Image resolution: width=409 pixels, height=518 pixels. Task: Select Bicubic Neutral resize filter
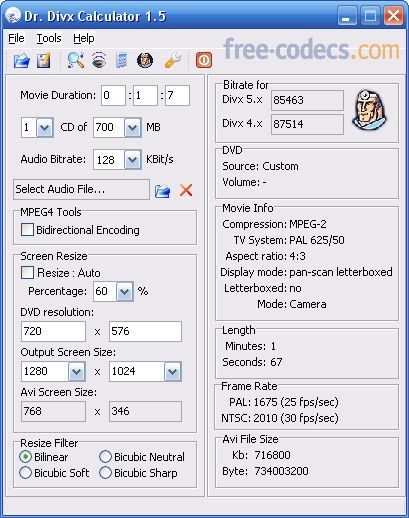pyautogui.click(x=105, y=457)
